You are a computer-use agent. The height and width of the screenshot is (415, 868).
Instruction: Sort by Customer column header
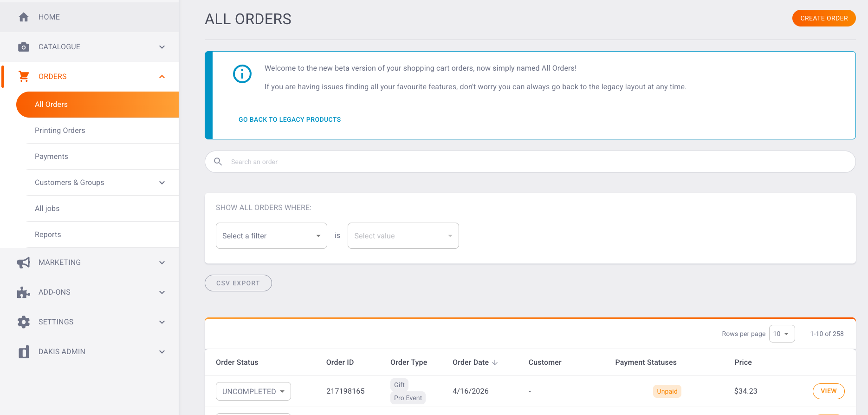[545, 362]
